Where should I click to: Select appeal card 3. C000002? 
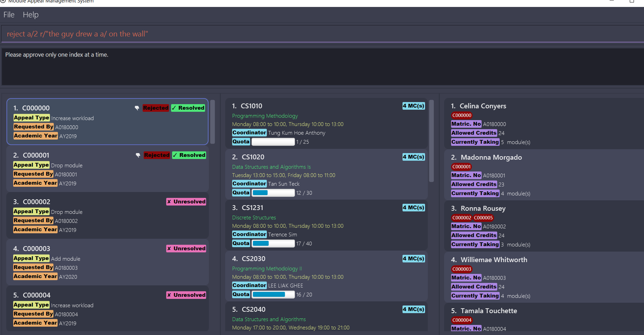coord(108,215)
